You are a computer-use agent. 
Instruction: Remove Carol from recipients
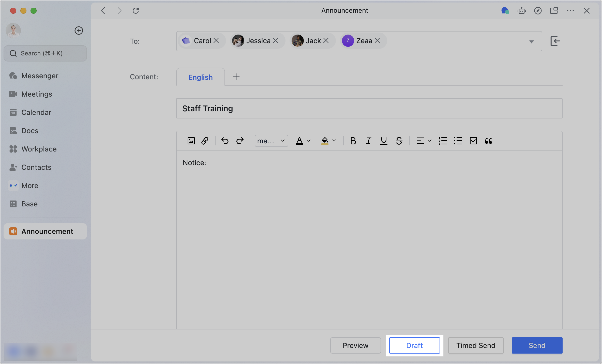(x=216, y=41)
